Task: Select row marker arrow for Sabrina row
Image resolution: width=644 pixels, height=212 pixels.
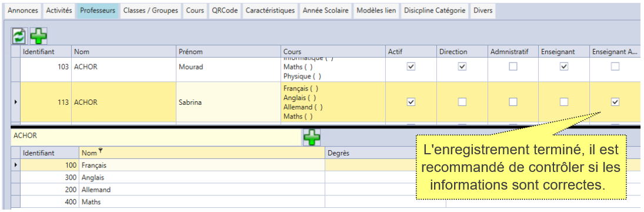Action: coord(16,102)
